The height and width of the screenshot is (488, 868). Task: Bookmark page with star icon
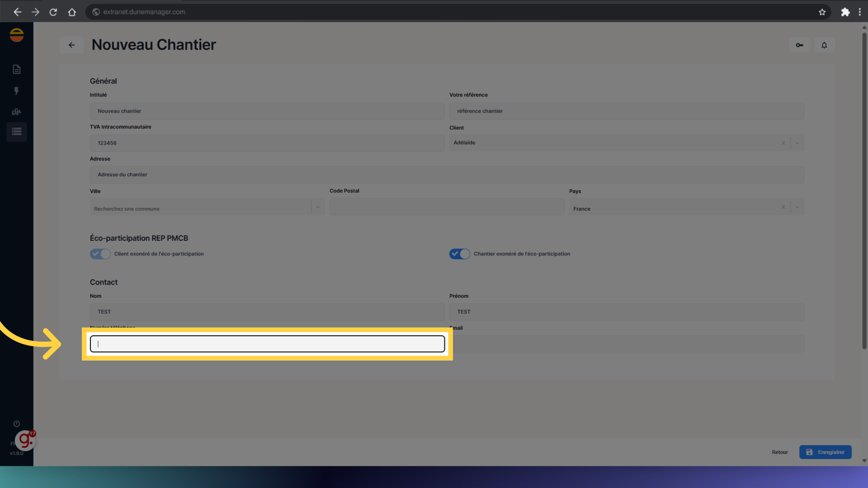point(822,12)
